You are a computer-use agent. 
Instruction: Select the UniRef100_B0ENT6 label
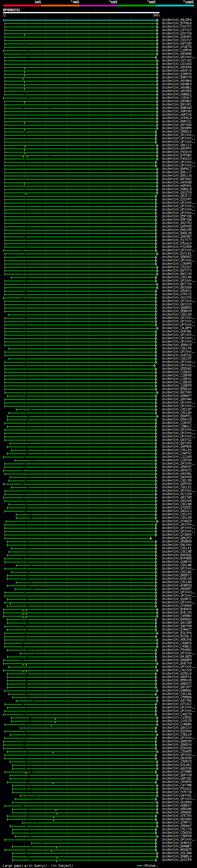176,609
